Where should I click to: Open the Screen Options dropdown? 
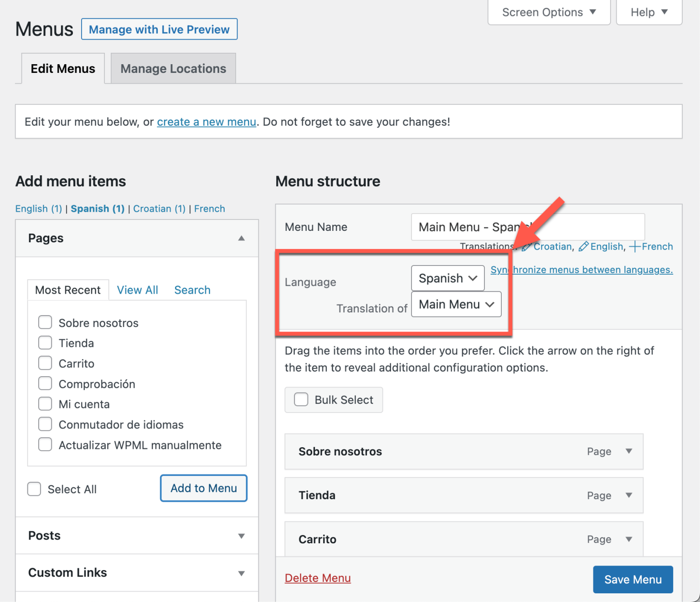pos(549,12)
